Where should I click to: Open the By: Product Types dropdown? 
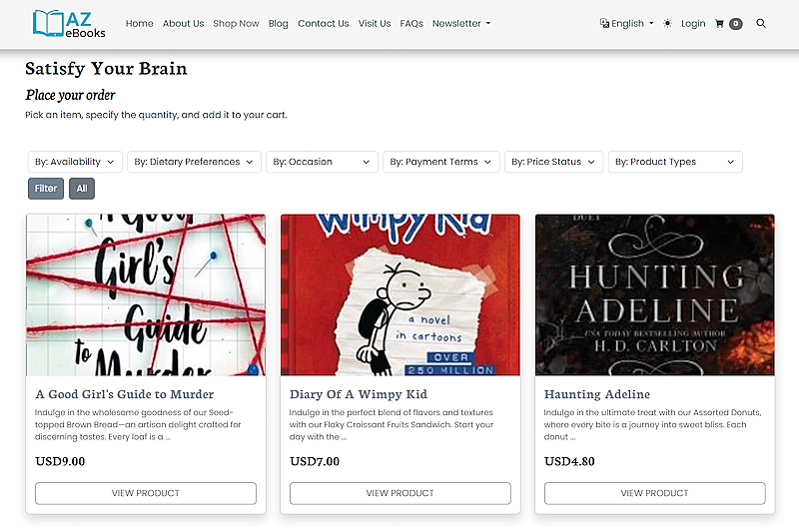pos(674,162)
